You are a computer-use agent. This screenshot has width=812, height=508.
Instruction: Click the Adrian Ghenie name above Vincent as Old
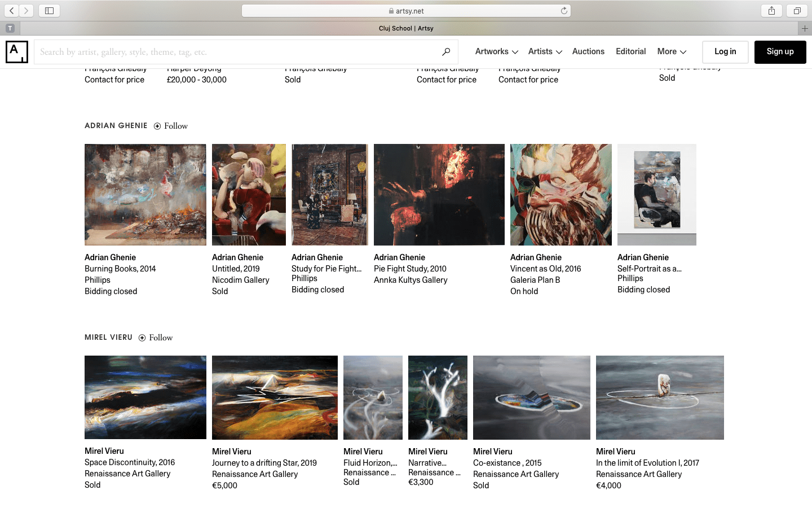[536, 257]
